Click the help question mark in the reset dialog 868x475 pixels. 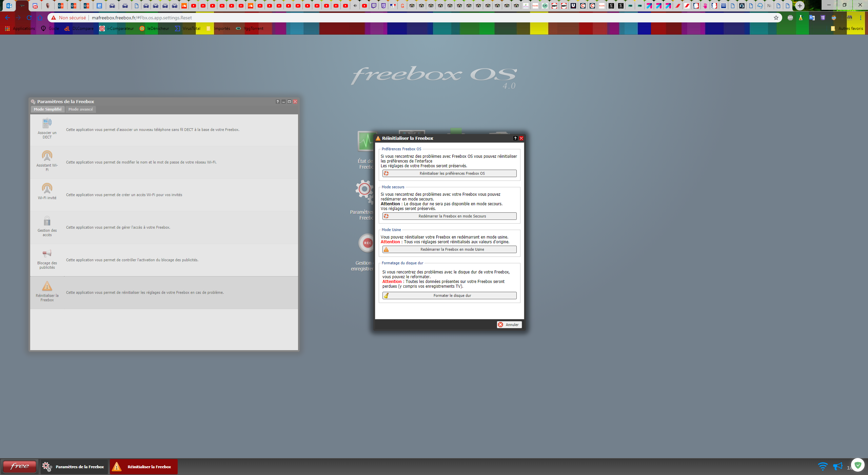[515, 138]
